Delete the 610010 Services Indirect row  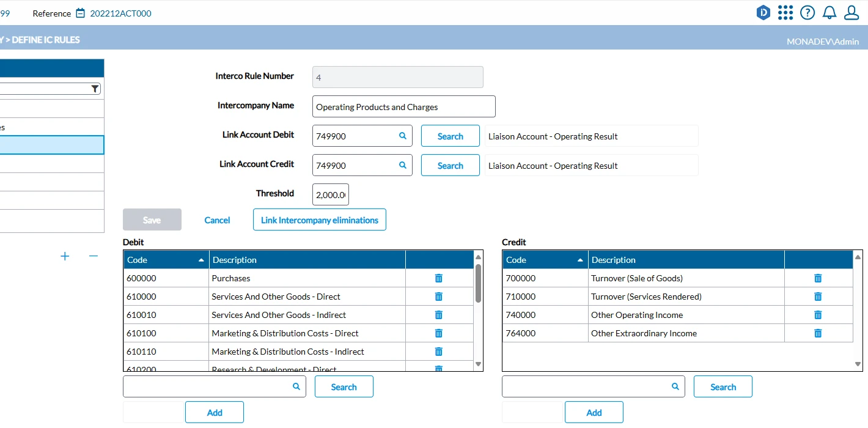tap(438, 315)
